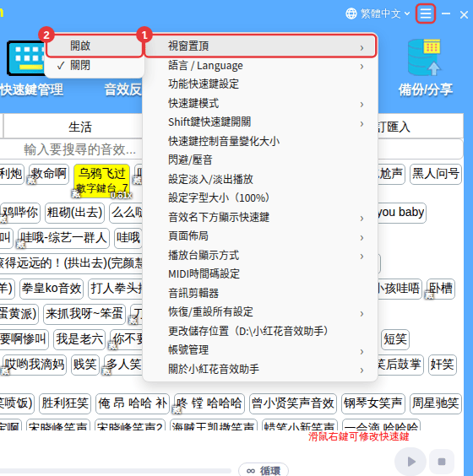Open the 繁體中文 language dropdown
This screenshot has height=476, width=473.
coord(384,14)
